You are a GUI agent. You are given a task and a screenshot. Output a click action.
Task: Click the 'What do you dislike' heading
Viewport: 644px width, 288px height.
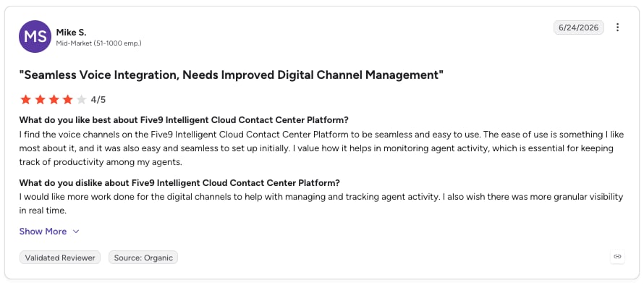click(x=179, y=183)
